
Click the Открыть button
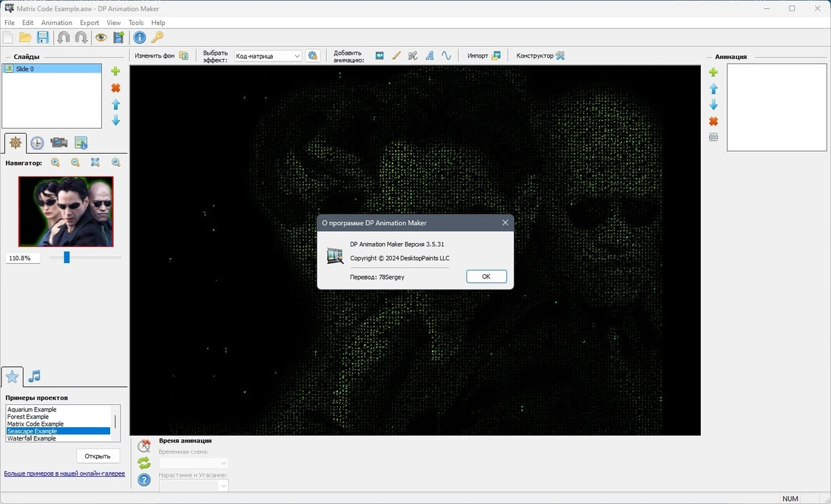tap(98, 456)
